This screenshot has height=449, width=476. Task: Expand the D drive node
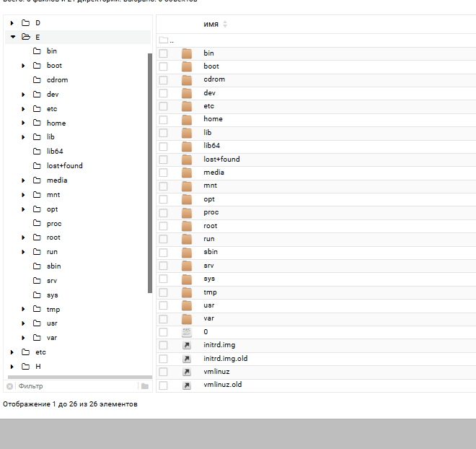pos(13,23)
